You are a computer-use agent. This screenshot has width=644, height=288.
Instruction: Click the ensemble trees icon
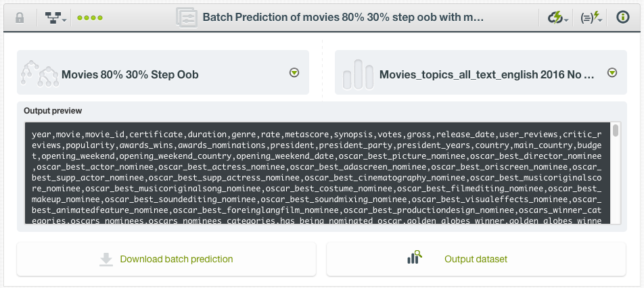(39, 73)
